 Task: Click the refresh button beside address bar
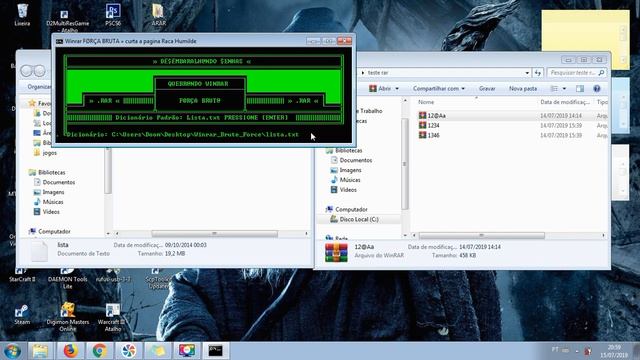(538, 73)
